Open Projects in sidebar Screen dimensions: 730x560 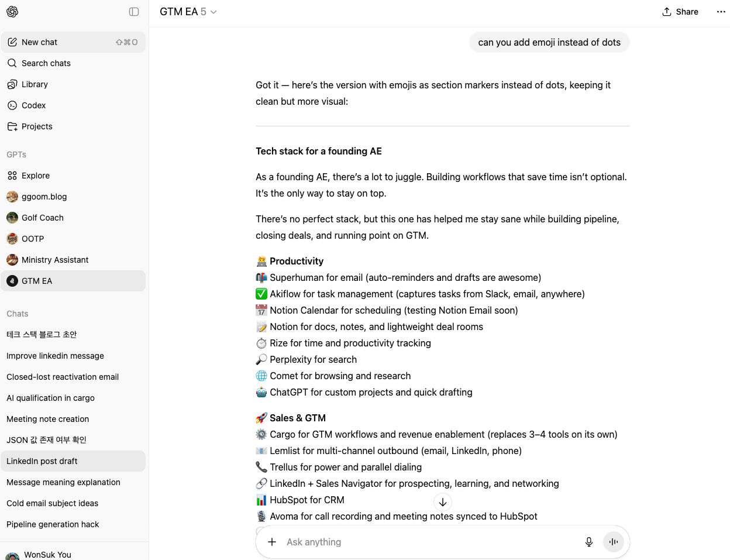tap(37, 126)
